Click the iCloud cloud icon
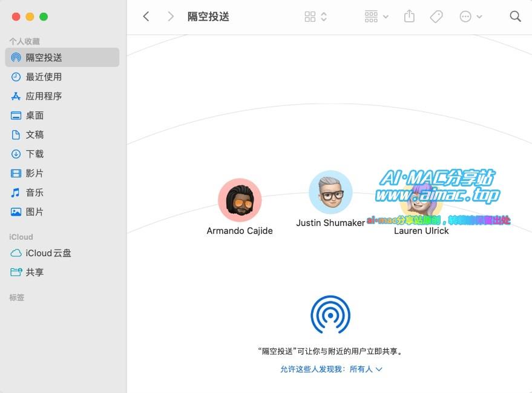Image resolution: width=532 pixels, height=393 pixels. point(16,253)
